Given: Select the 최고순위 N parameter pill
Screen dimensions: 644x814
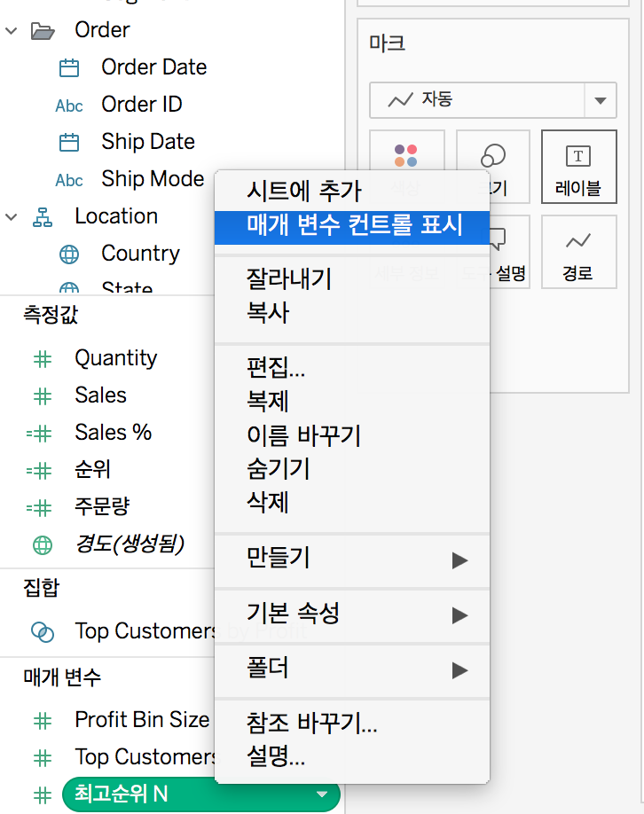Looking at the screenshot, I should pos(201,794).
